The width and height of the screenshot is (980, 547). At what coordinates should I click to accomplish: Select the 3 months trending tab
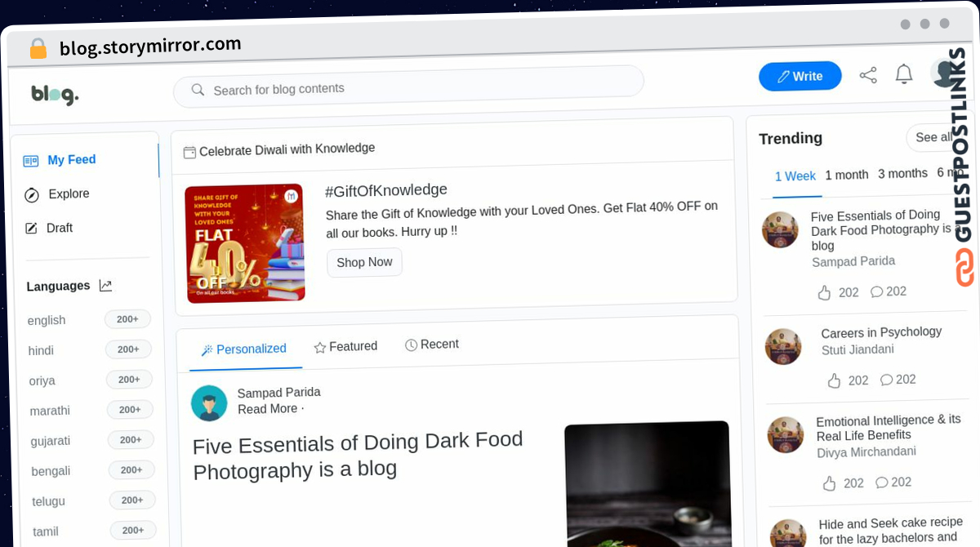pos(902,174)
